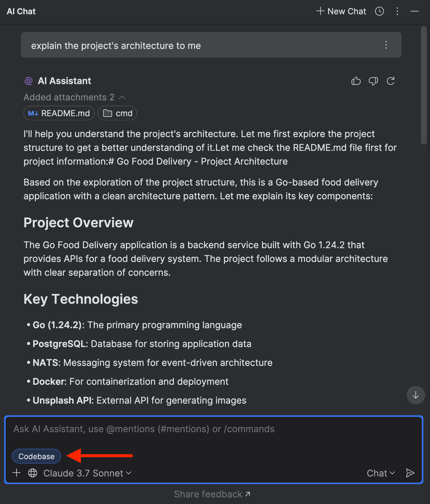Add attachment with plus icon
The image size is (430, 504).
point(17,473)
